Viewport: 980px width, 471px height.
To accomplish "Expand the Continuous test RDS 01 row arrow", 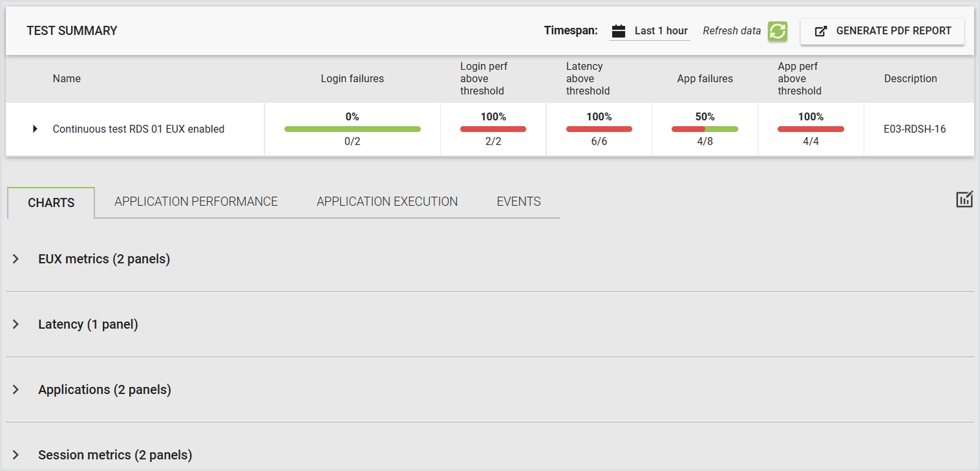I will click(35, 129).
